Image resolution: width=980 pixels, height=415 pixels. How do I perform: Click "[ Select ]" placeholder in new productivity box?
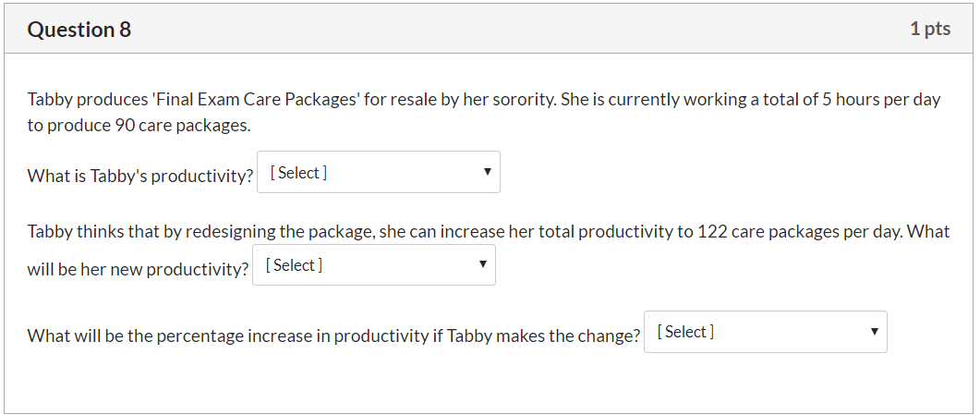click(294, 265)
